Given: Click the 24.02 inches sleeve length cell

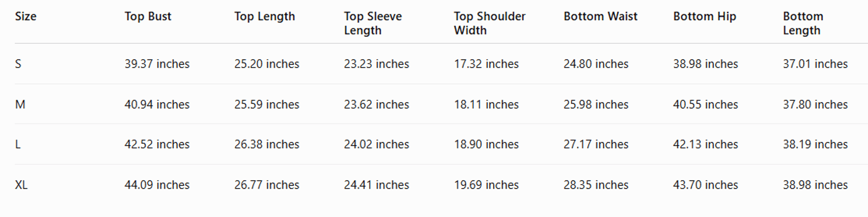Looking at the screenshot, I should tap(376, 145).
